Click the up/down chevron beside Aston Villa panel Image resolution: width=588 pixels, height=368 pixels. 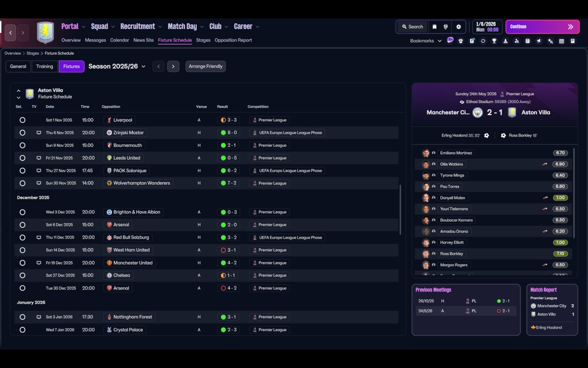(18, 94)
